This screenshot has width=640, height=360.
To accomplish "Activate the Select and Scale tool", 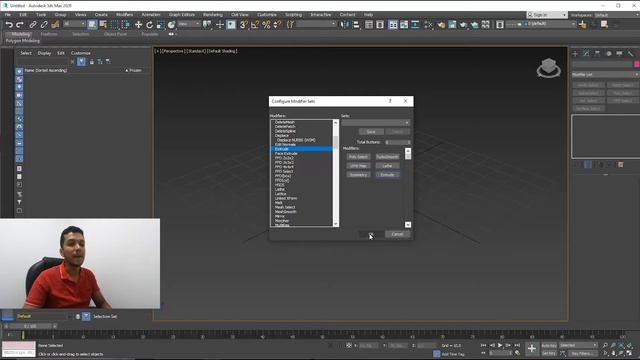I will click(x=160, y=24).
